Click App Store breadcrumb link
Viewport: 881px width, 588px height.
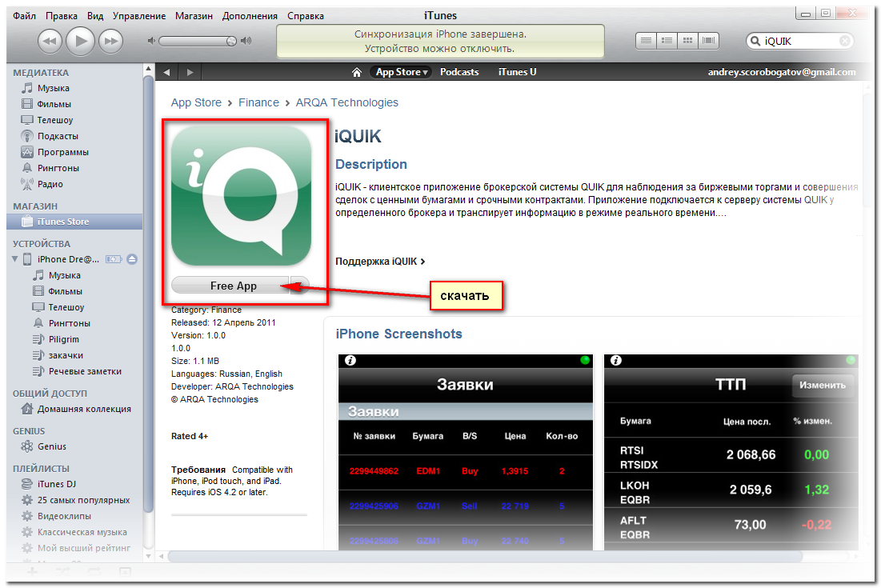coord(196,102)
